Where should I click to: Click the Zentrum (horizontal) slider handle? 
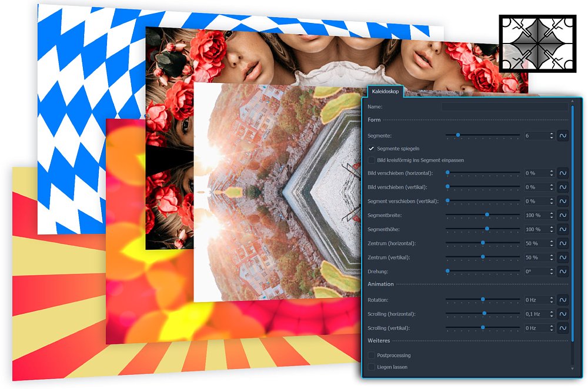pyautogui.click(x=483, y=243)
